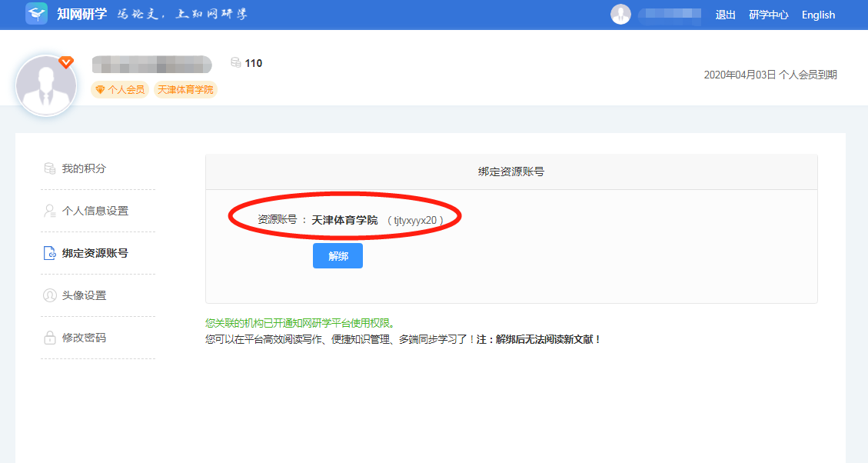Click the 天津体育学院 institution badge
Screen dimensions: 868x463
(x=185, y=90)
